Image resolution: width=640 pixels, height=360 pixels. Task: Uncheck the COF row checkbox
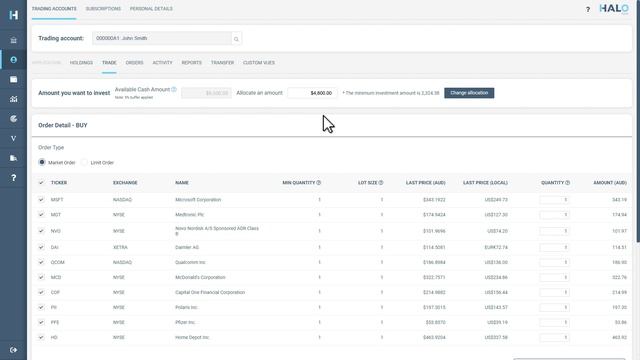point(41,292)
